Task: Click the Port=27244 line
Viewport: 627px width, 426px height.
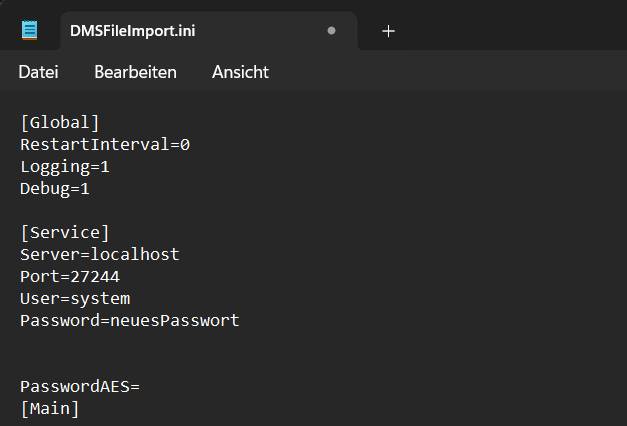Action: click(70, 277)
